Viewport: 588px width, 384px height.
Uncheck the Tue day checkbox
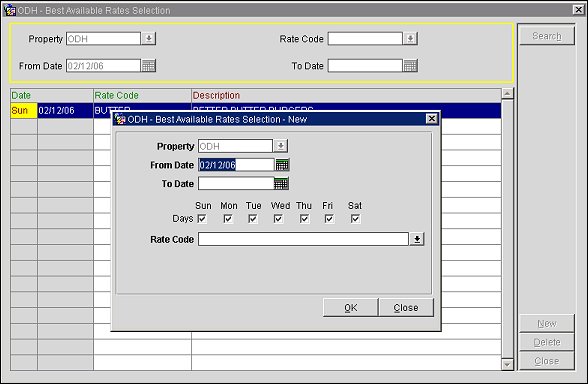point(253,219)
